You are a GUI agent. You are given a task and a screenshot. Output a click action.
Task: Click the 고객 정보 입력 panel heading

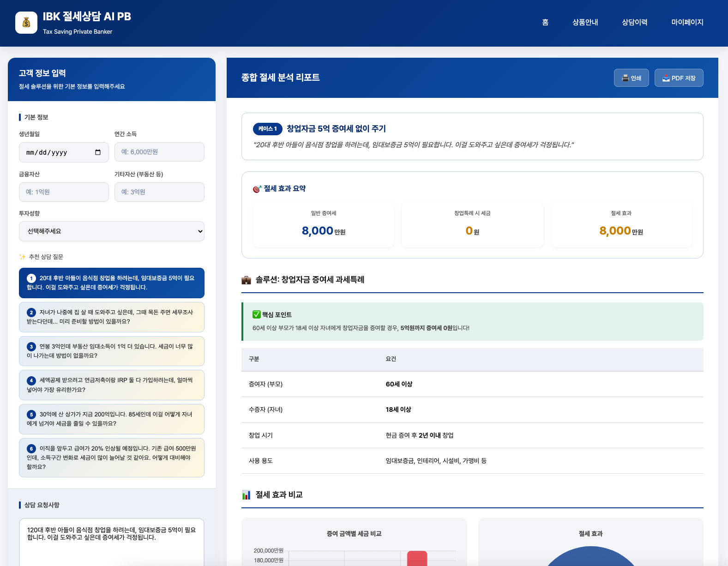tap(42, 73)
